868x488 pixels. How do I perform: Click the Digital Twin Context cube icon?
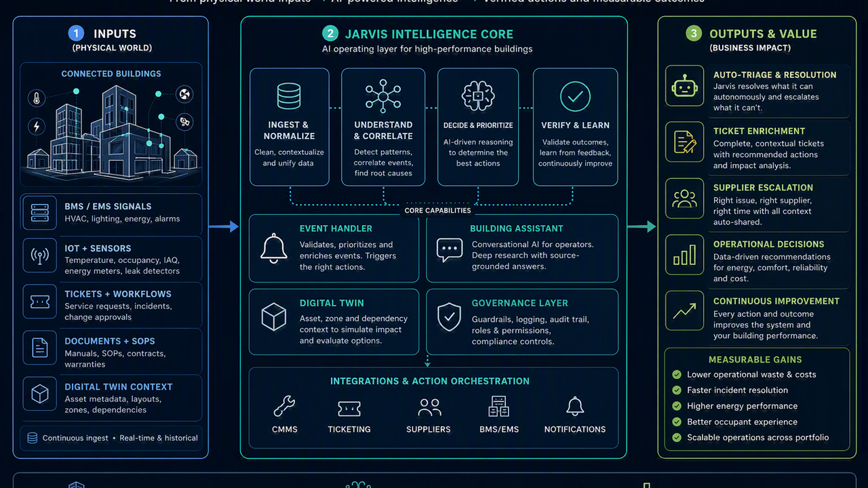40,394
